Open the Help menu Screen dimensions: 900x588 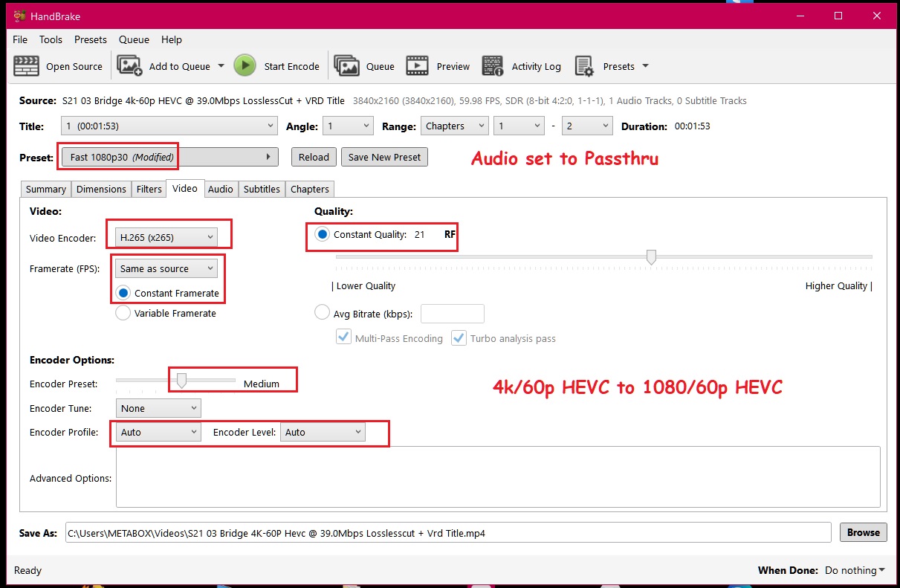coord(172,39)
